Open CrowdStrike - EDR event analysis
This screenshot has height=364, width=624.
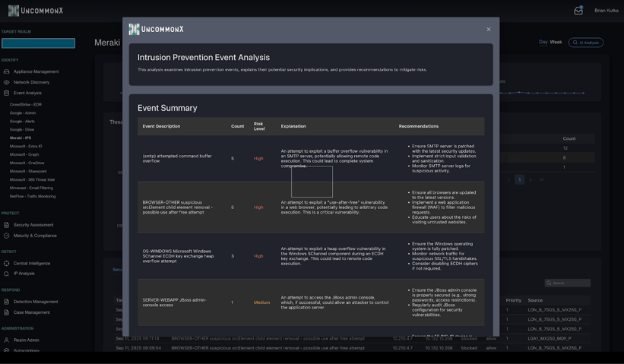(x=26, y=104)
